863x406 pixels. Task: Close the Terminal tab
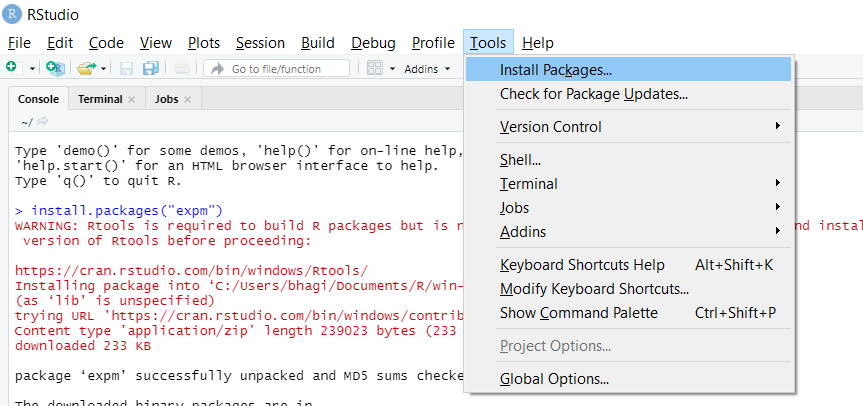click(x=131, y=99)
